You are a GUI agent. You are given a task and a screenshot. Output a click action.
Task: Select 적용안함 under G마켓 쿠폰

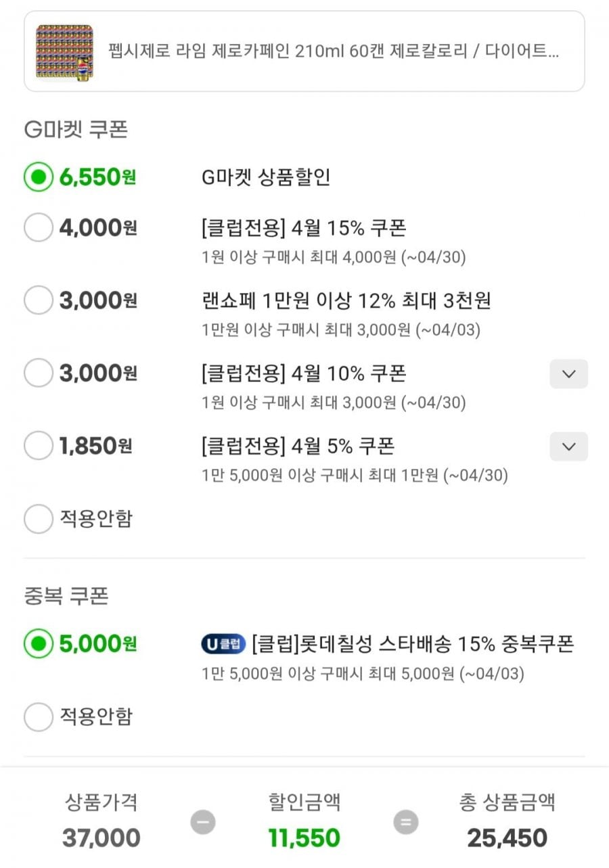pyautogui.click(x=39, y=520)
